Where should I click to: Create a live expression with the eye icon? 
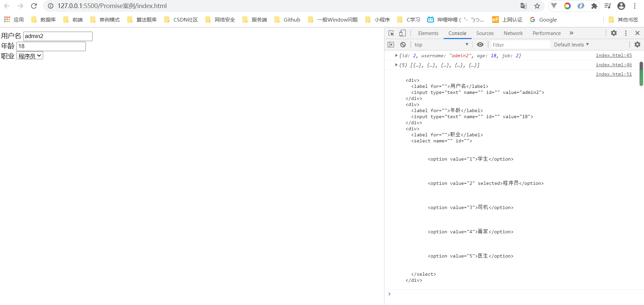480,45
